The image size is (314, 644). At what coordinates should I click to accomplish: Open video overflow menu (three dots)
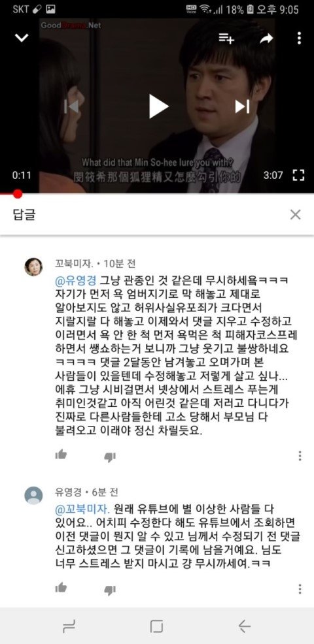[299, 38]
